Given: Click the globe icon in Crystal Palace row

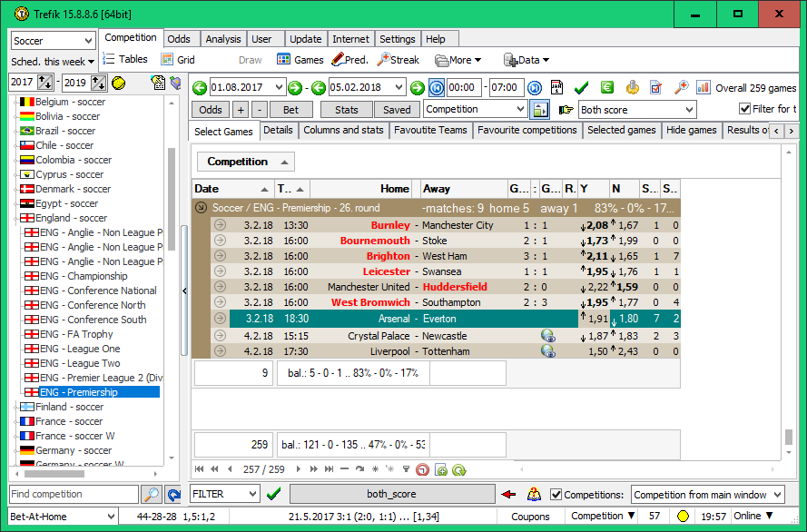Looking at the screenshot, I should pos(548,336).
